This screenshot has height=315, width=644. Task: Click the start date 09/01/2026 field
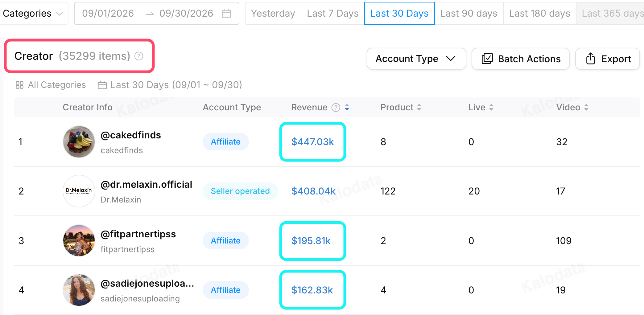108,13
